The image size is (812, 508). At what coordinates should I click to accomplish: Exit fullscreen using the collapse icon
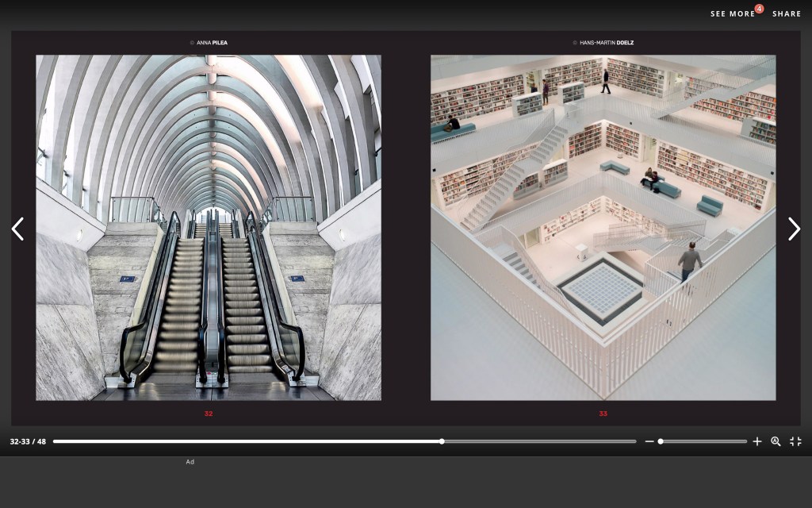[x=795, y=441]
